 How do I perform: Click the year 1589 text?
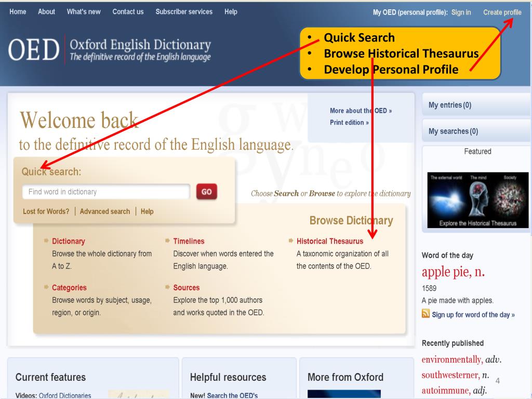[x=429, y=288]
